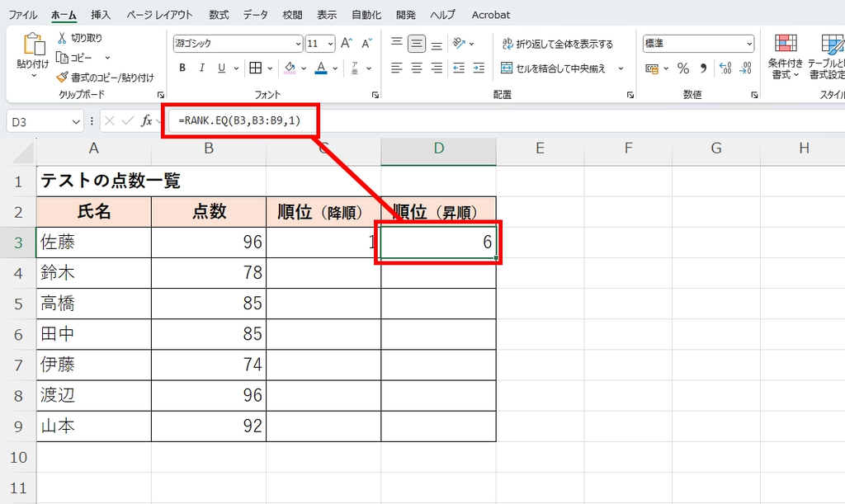Image resolution: width=845 pixels, height=504 pixels.
Task: Select column header E
Action: [540, 148]
